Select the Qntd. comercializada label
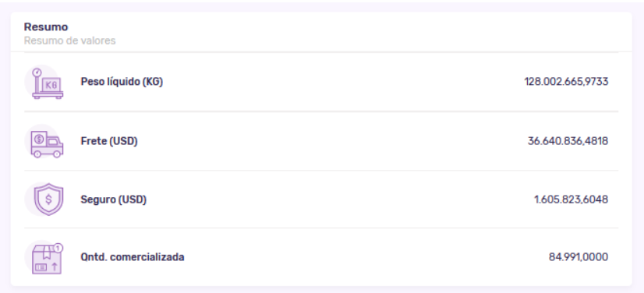Viewport: 644px width, 293px height. click(x=133, y=257)
